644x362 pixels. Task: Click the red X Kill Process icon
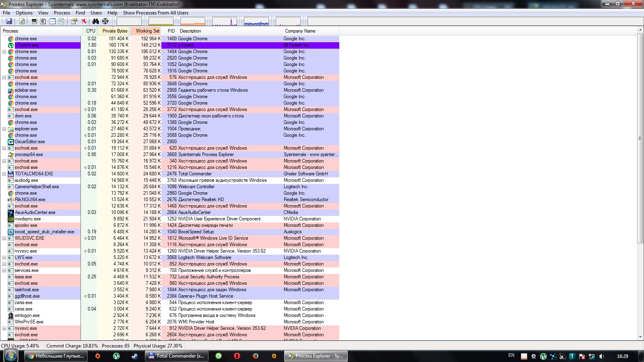tap(84, 21)
